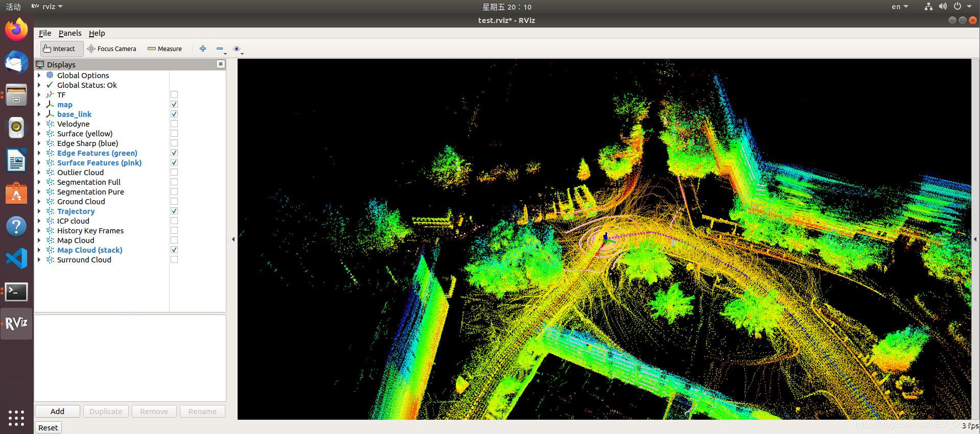The height and width of the screenshot is (434, 980).
Task: Expand the Global Status row
Action: tap(39, 85)
